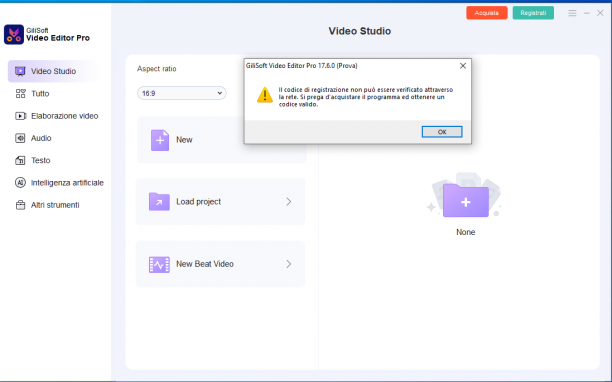The width and height of the screenshot is (612, 382).
Task: Close the GiliSoft registration warning dialog
Action: pyautogui.click(x=463, y=66)
